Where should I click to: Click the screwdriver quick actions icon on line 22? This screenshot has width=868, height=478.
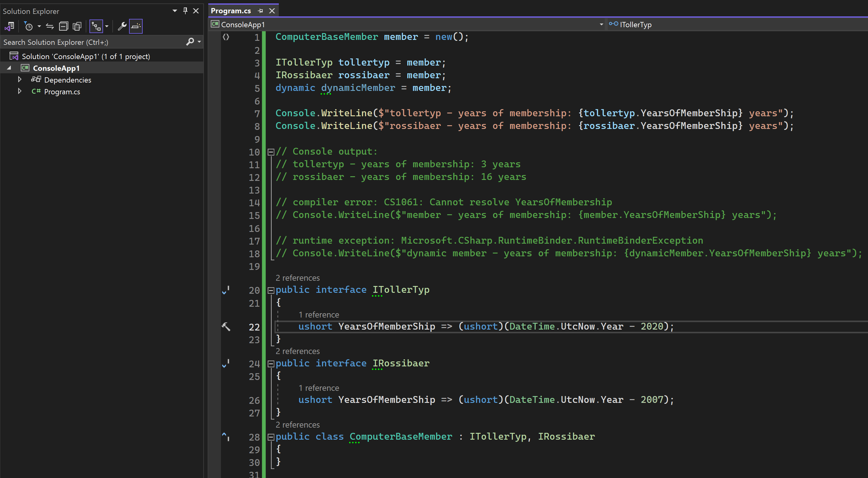pyautogui.click(x=226, y=326)
